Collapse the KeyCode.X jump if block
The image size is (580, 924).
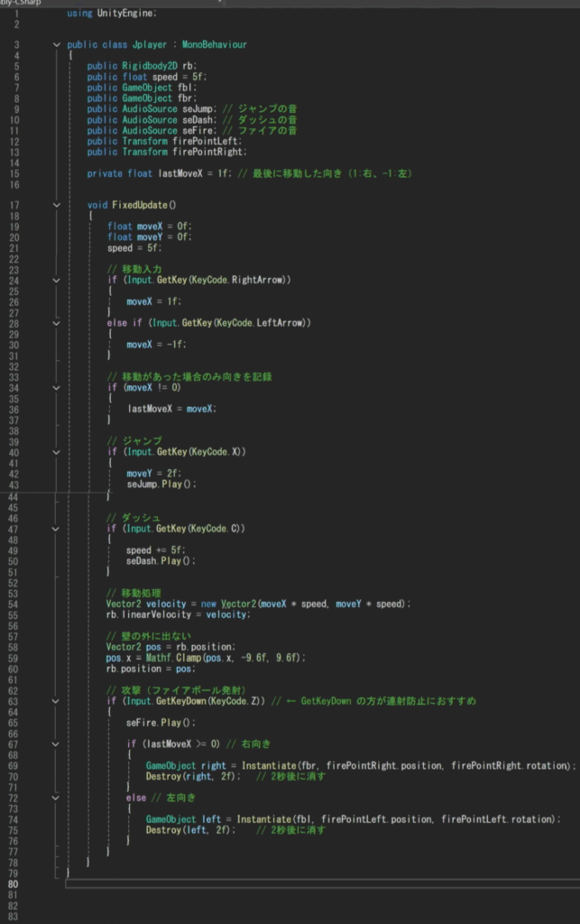(57, 451)
